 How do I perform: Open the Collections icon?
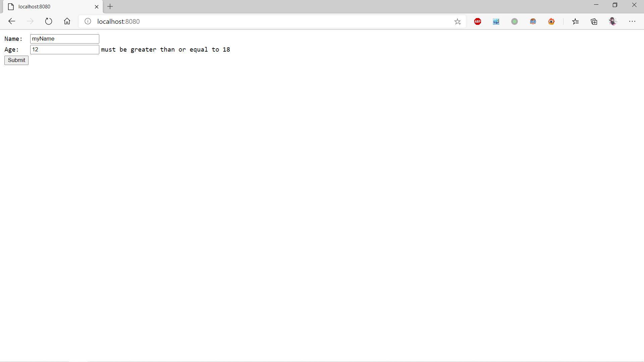pos(594,21)
